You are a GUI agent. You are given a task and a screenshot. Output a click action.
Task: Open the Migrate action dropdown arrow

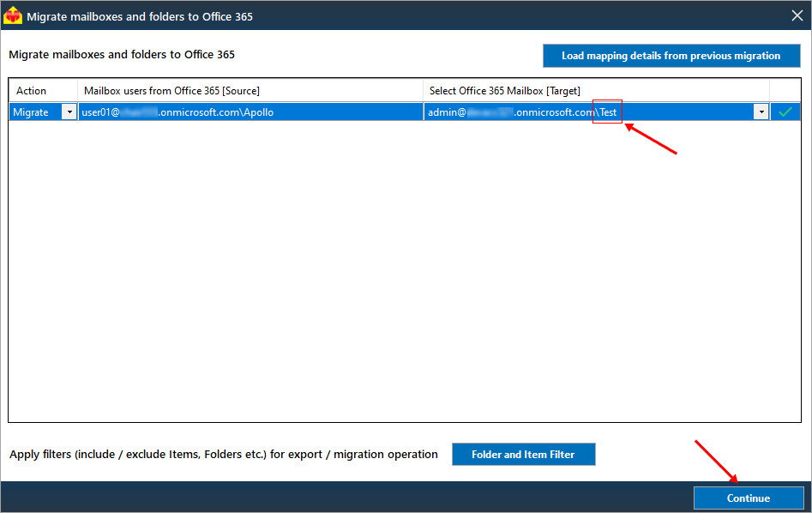(x=69, y=112)
